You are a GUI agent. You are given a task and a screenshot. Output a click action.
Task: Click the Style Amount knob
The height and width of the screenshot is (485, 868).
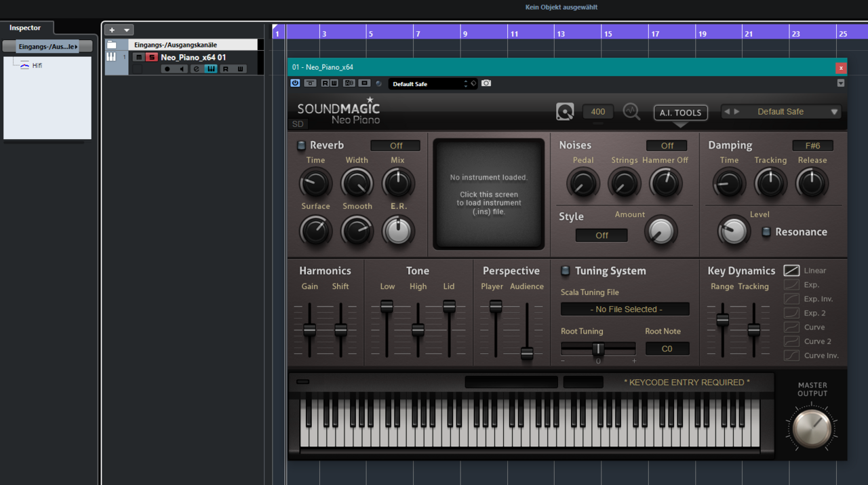click(660, 231)
